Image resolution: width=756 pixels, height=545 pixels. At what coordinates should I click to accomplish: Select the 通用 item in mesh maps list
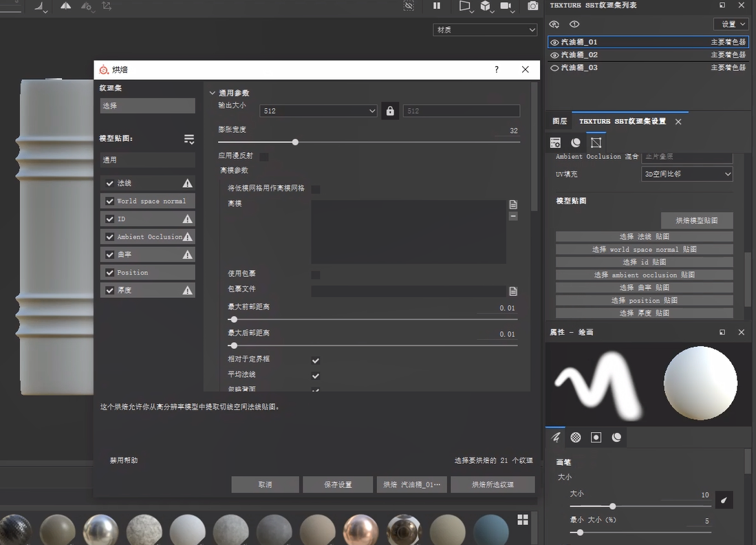(x=147, y=160)
